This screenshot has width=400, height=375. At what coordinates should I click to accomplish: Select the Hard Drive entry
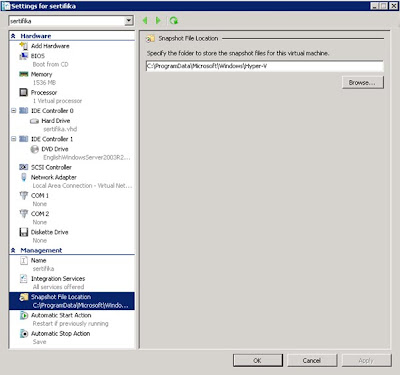[x=56, y=121]
